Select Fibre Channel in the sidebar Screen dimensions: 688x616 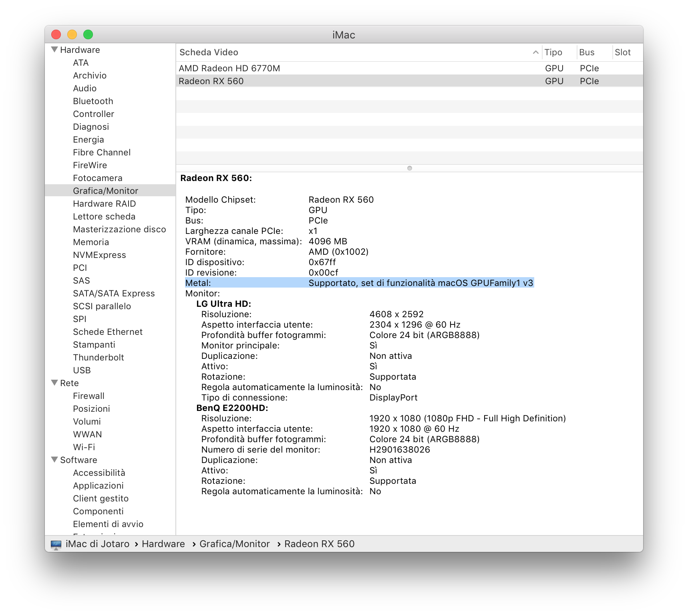[x=102, y=153]
